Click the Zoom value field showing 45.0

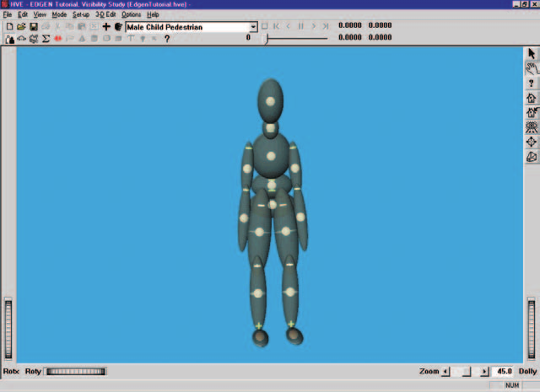click(504, 372)
